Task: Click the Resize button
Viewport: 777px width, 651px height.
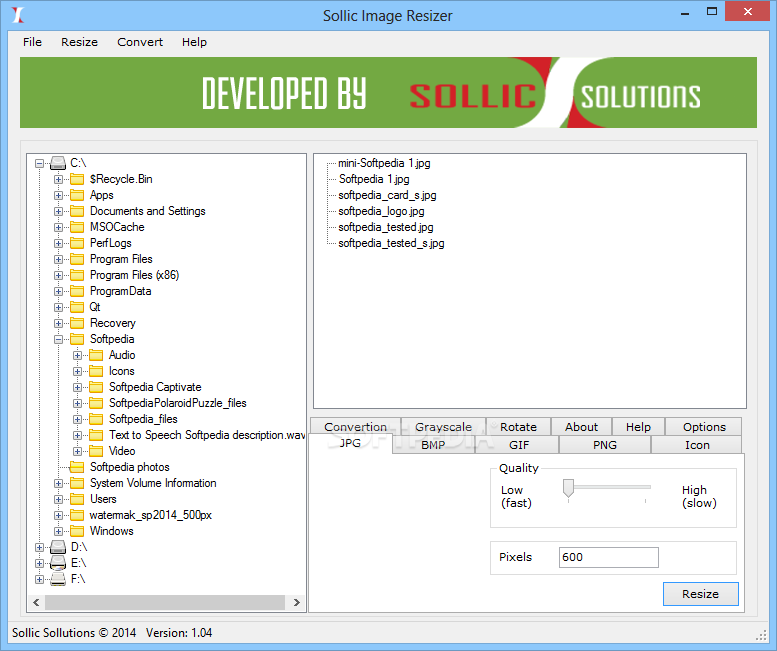Action: [x=701, y=594]
